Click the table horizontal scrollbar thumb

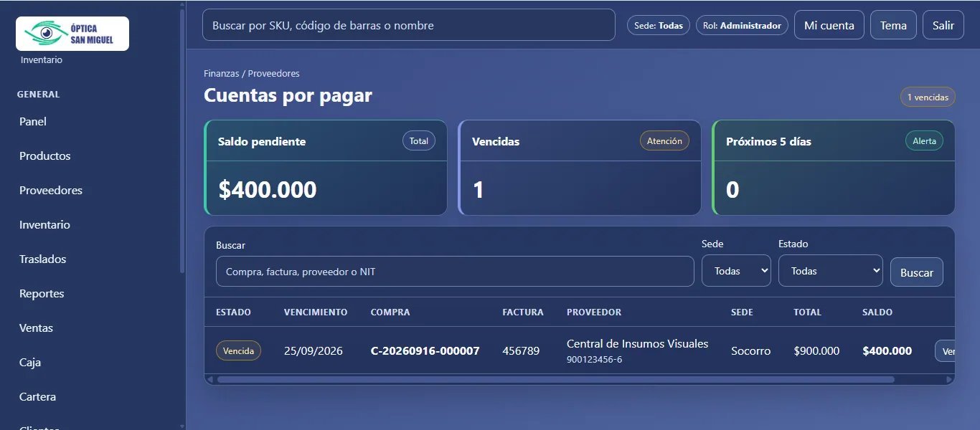[x=555, y=379]
